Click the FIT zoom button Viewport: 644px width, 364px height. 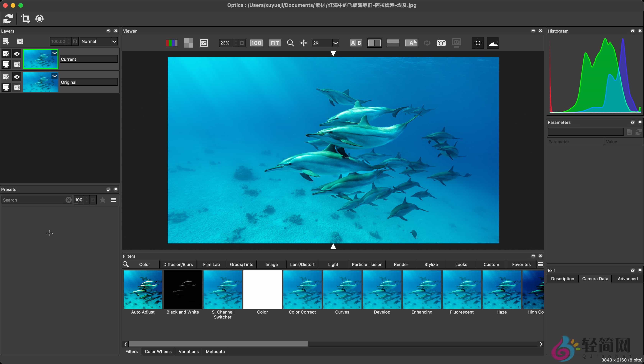pyautogui.click(x=274, y=43)
